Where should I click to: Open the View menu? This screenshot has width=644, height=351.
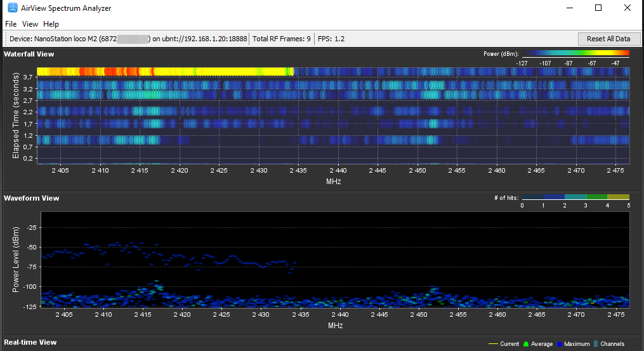click(30, 24)
